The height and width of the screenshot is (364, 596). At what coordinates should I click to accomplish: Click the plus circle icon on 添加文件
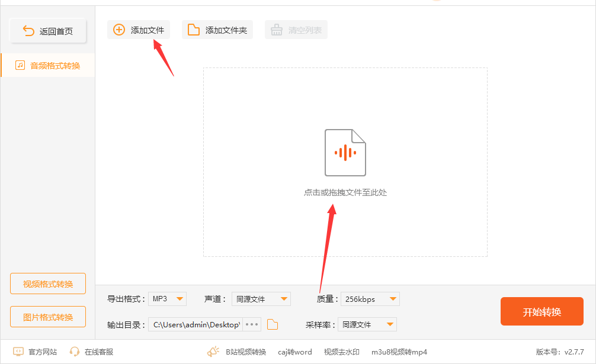[x=119, y=30]
